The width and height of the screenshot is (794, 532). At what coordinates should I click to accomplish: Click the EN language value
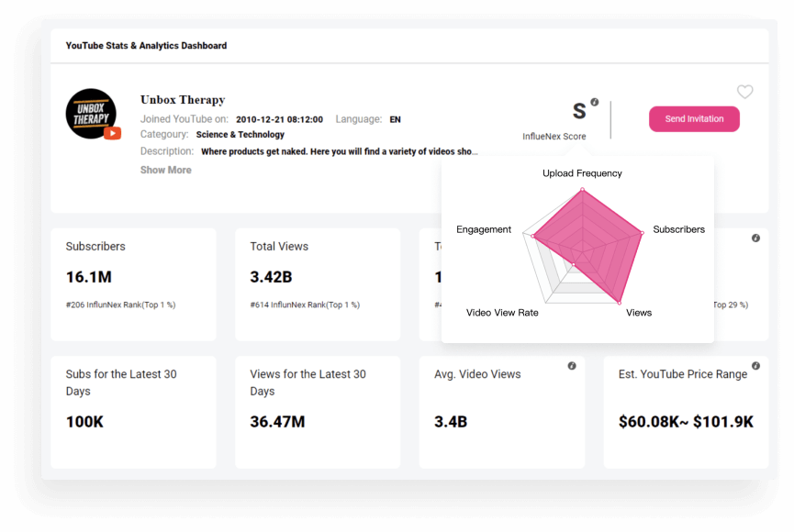tap(395, 119)
